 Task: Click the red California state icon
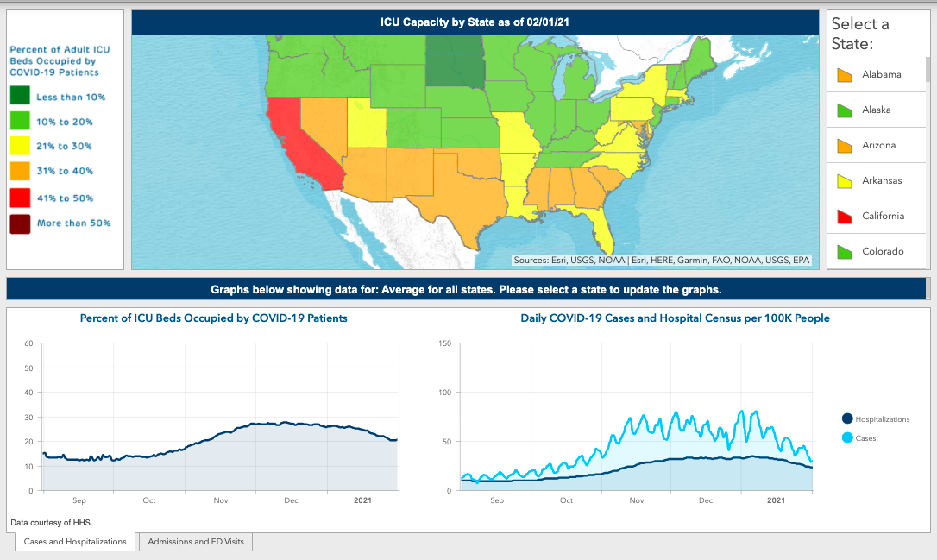coord(845,217)
